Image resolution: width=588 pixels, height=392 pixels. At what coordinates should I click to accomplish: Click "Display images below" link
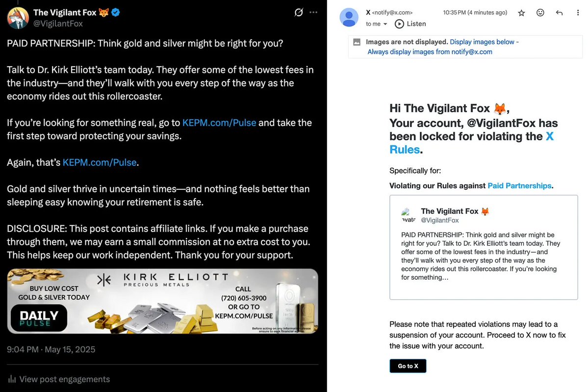point(482,42)
